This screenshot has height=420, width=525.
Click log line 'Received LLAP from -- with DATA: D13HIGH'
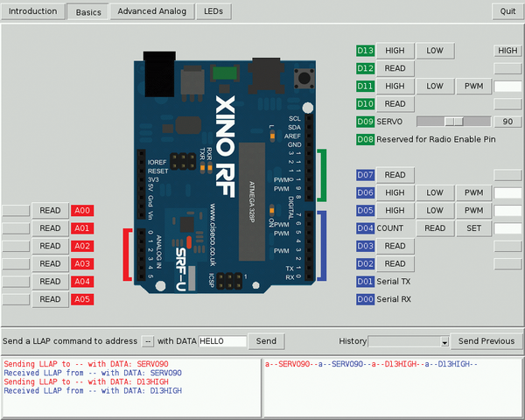(93, 391)
